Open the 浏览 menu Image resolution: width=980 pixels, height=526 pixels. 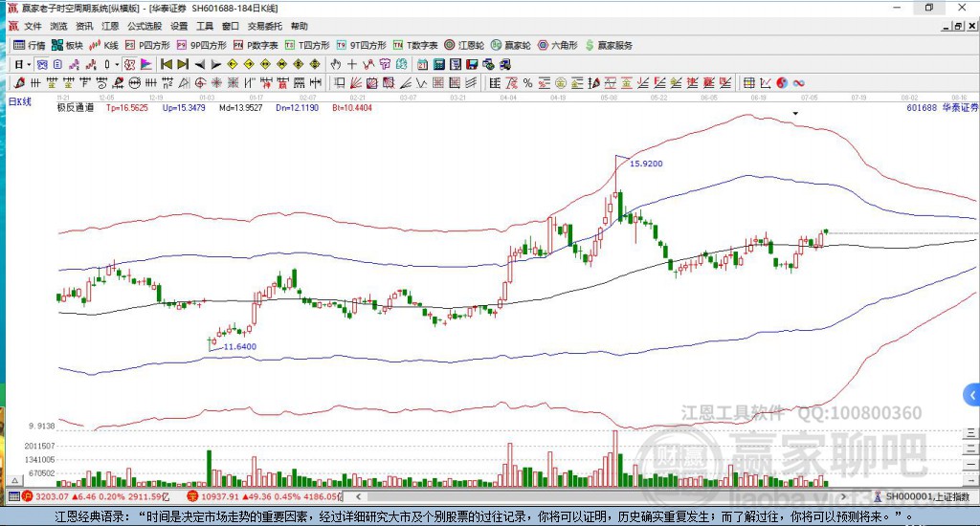point(58,26)
